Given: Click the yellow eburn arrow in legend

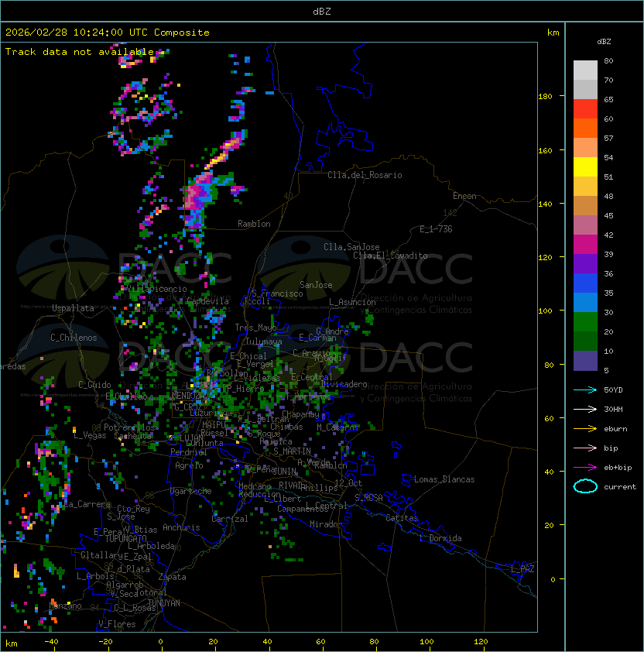Looking at the screenshot, I should pos(585,429).
